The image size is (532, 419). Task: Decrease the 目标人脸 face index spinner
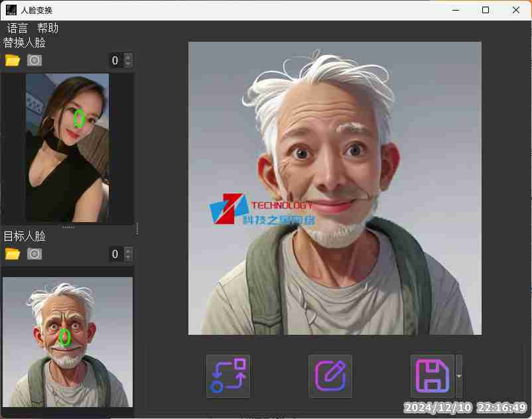[128, 257]
